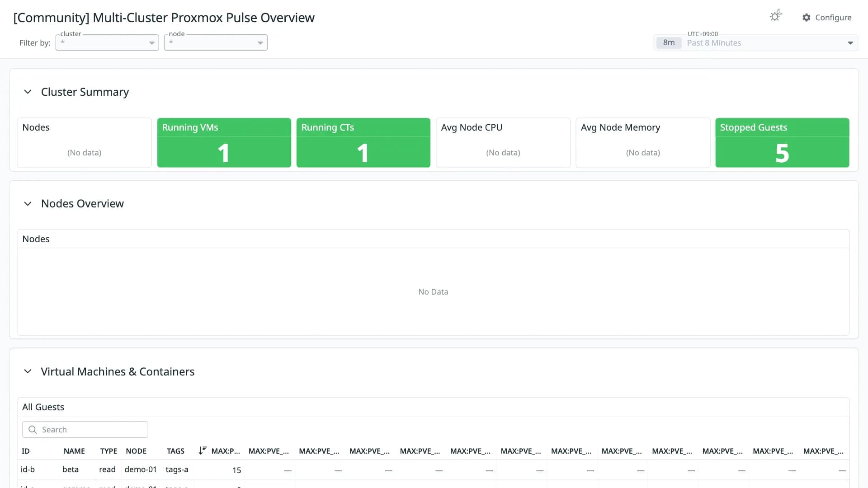Screen dimensions: 868x488
Task: Click the read type cell in beta row
Action: (107, 469)
